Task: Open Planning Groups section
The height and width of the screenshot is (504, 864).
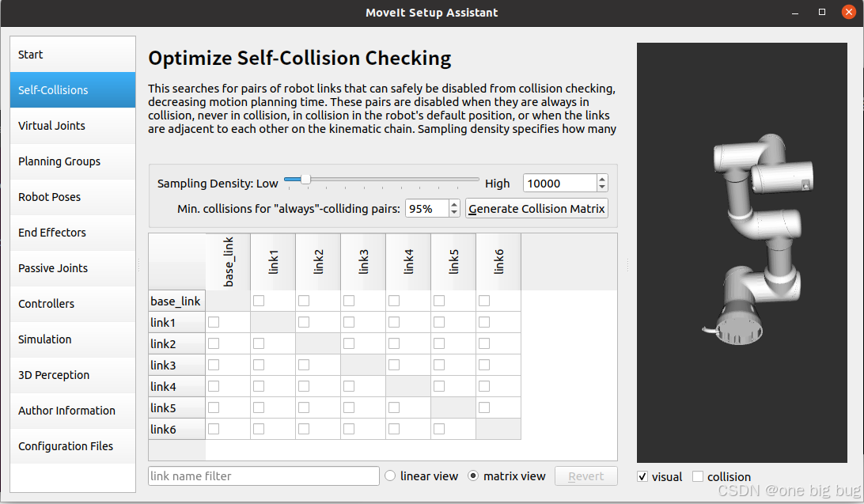Action: tap(73, 161)
